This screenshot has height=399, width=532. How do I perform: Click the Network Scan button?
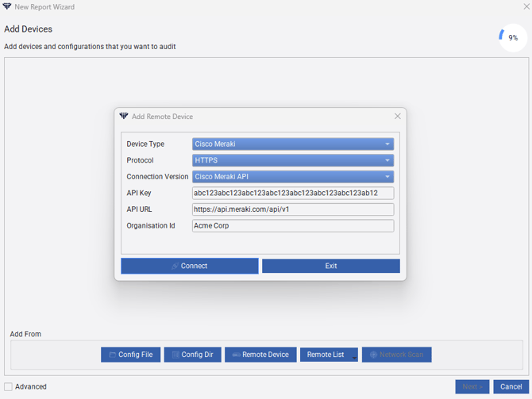click(x=397, y=355)
